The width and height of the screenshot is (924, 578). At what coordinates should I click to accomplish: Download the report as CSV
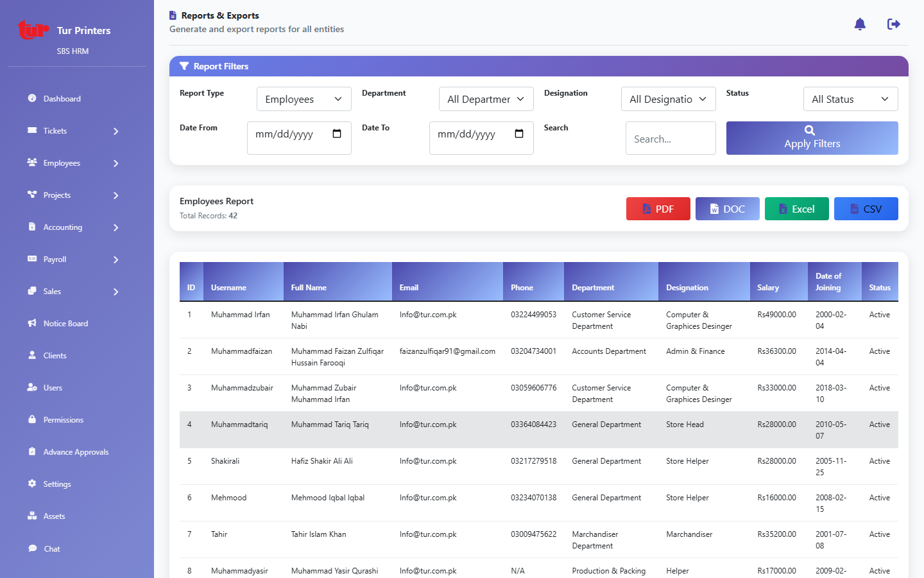click(x=866, y=209)
